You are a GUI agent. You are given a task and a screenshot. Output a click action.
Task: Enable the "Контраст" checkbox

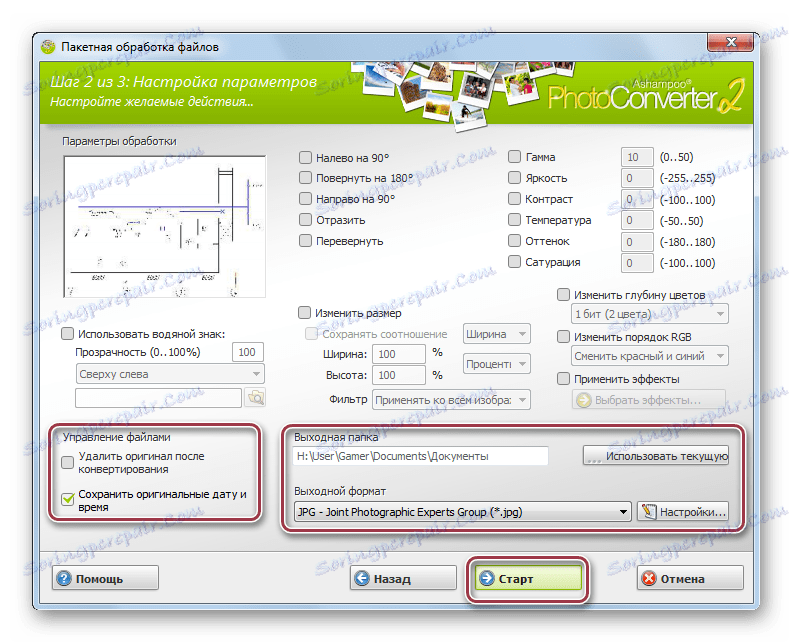click(x=514, y=198)
